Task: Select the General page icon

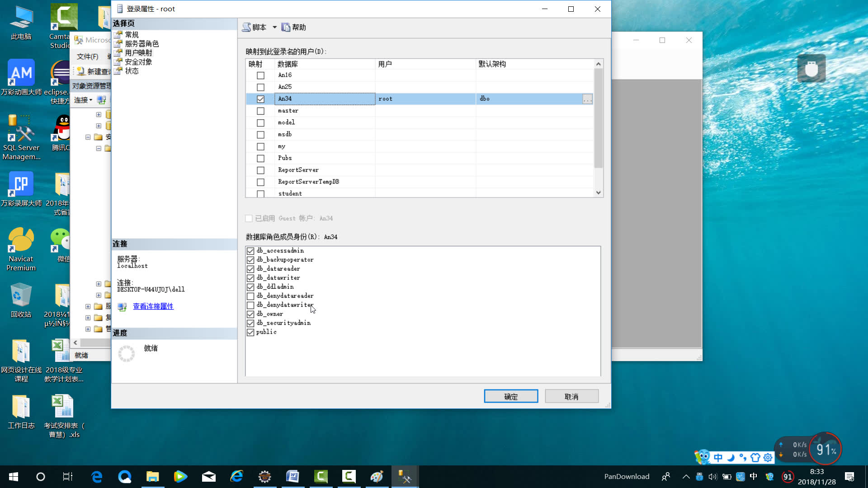Action: 118,35
